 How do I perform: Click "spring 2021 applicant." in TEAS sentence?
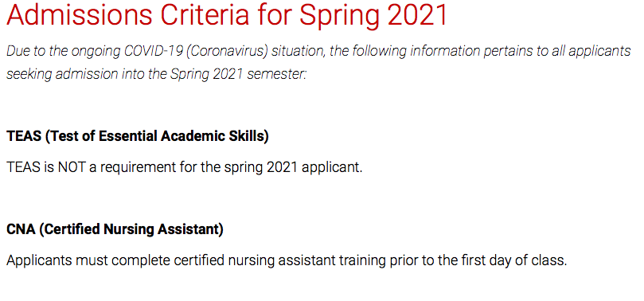click(x=293, y=168)
